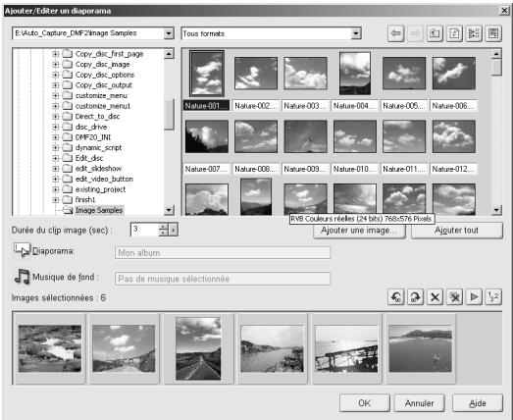Click the Nature-005 file name label
Viewport: 513px width, 420px height.
click(x=404, y=106)
